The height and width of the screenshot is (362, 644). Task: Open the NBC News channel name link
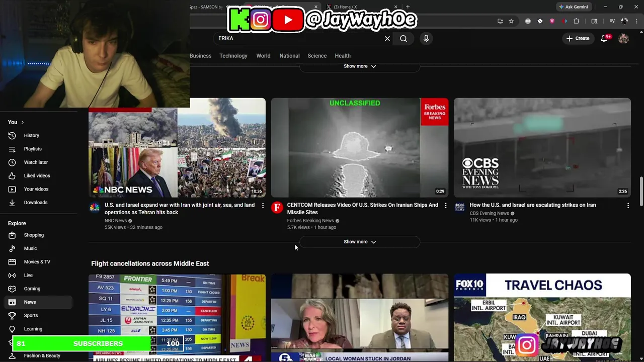116,221
